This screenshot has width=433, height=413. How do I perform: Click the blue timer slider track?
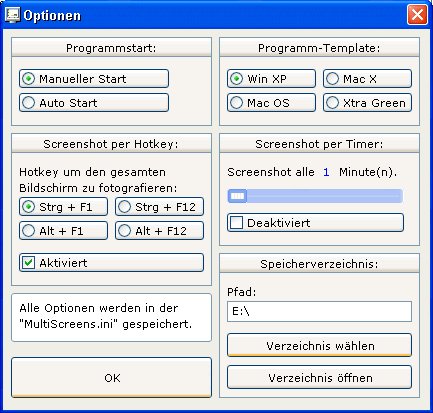point(315,196)
